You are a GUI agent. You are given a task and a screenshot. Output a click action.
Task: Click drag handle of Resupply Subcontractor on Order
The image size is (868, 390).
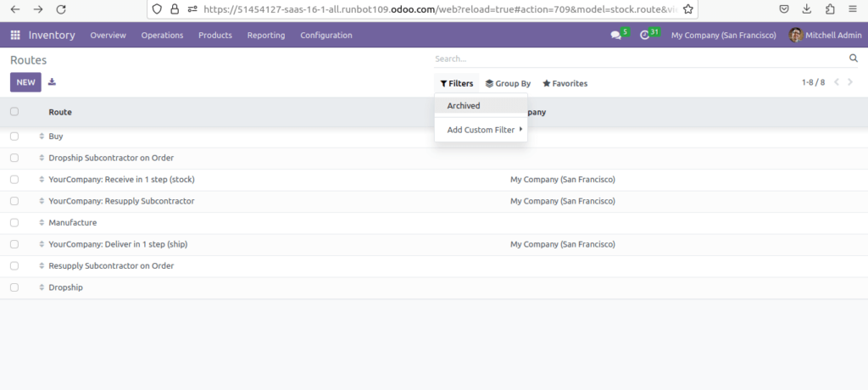42,266
